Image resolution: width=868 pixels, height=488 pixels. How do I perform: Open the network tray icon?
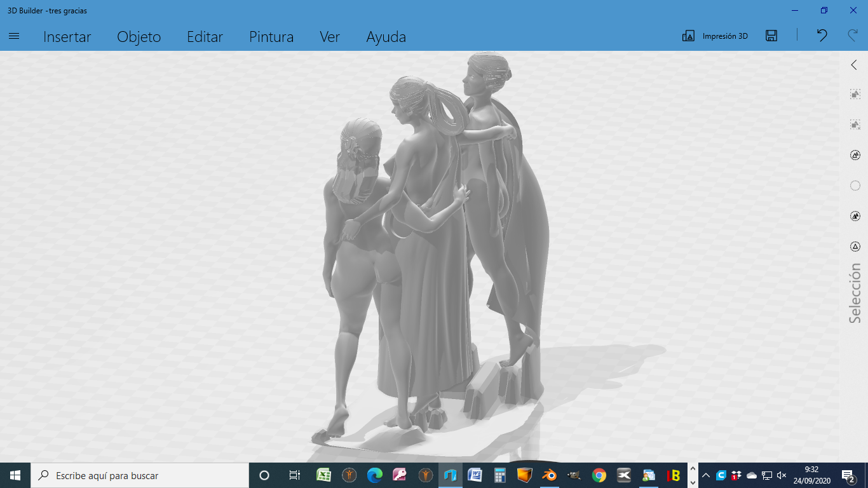767,475
